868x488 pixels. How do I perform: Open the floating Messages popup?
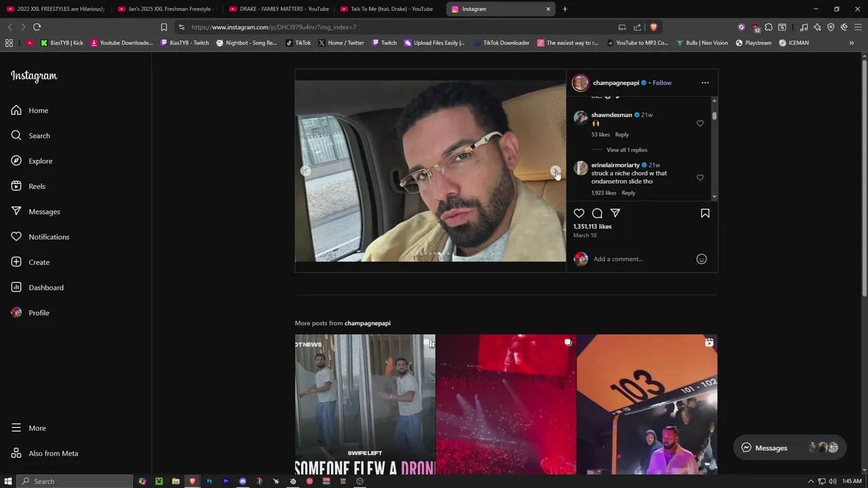coord(789,447)
